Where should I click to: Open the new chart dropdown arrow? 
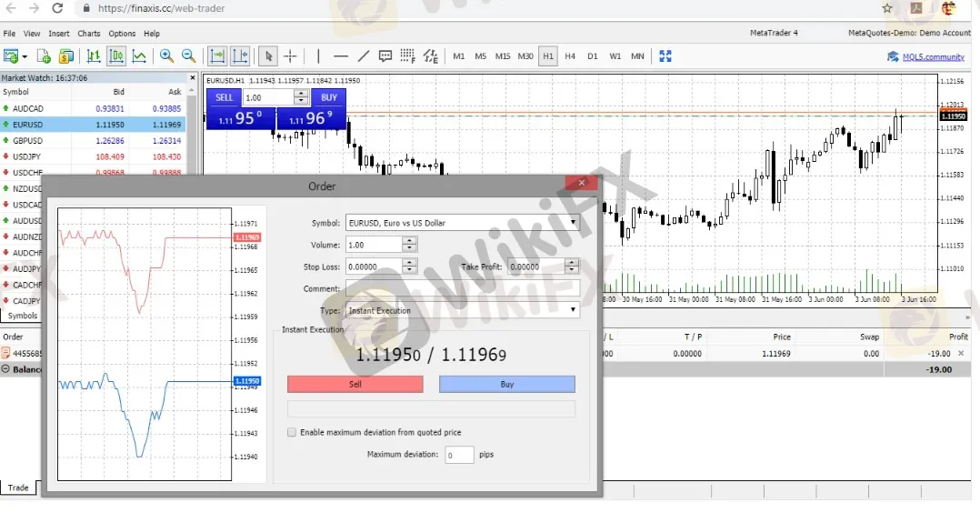point(25,56)
